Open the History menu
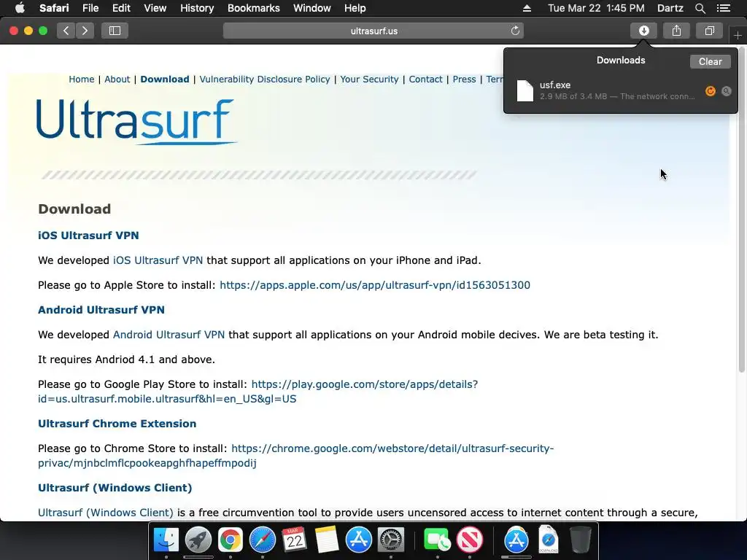 (197, 8)
